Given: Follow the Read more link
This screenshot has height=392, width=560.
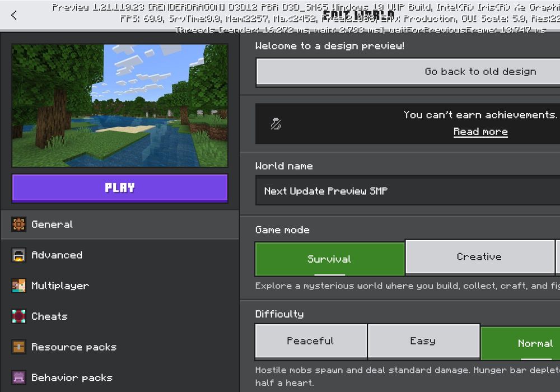Looking at the screenshot, I should (480, 132).
